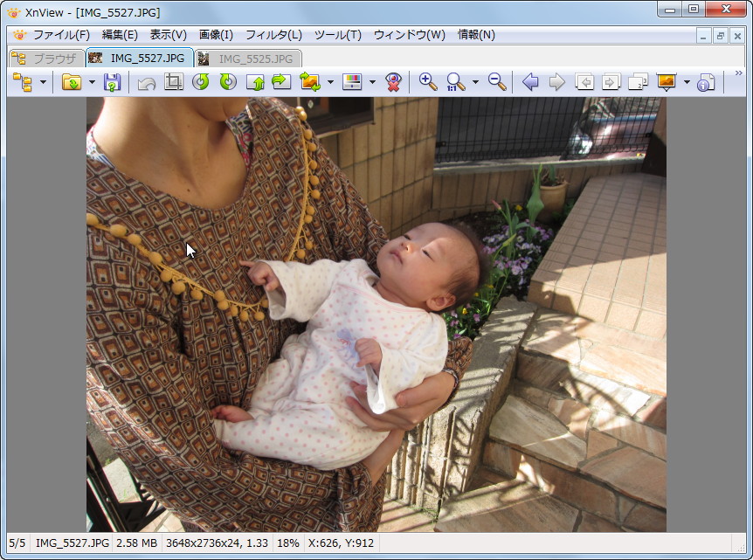The width and height of the screenshot is (753, 560).
Task: Click the baby photo in viewer
Action: point(376,315)
